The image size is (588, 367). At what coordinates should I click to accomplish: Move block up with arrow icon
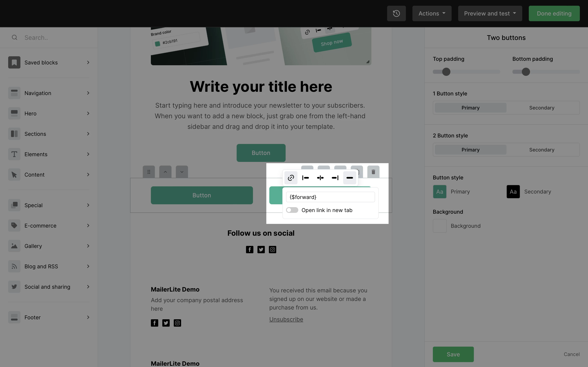165,172
